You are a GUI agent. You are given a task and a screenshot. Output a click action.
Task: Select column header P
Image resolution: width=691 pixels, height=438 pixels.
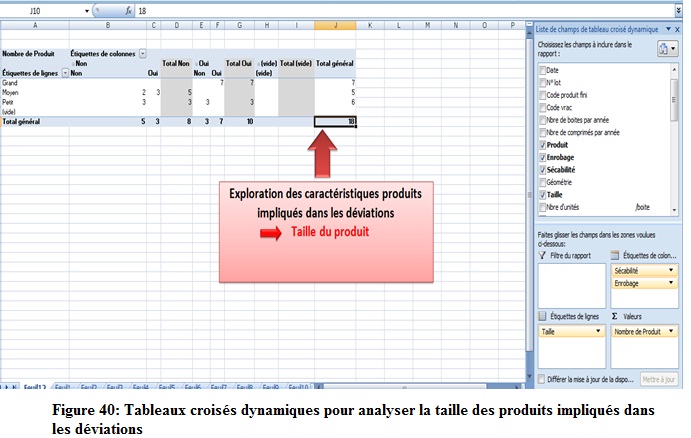coord(513,26)
